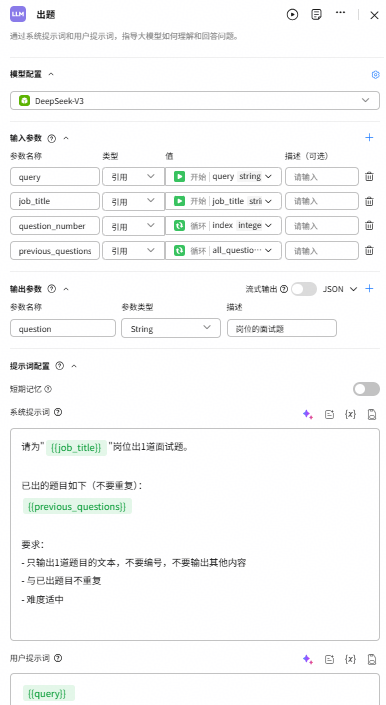Screen dimensions: 386x705
Task: Edit the question output name field
Action: [63, 329]
